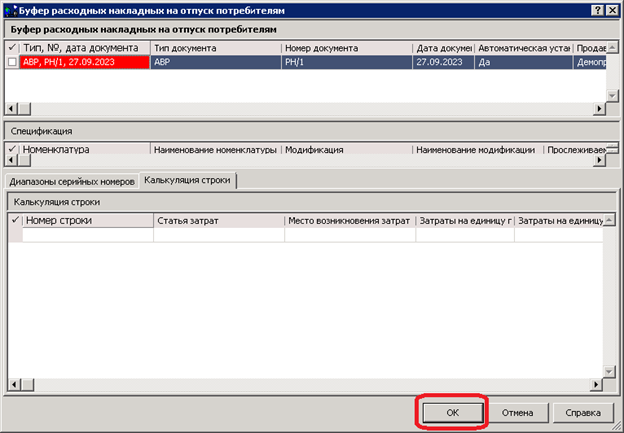The width and height of the screenshot is (624, 433).
Task: Switch to Диапазоны серийных номеров tab
Action: [x=70, y=181]
